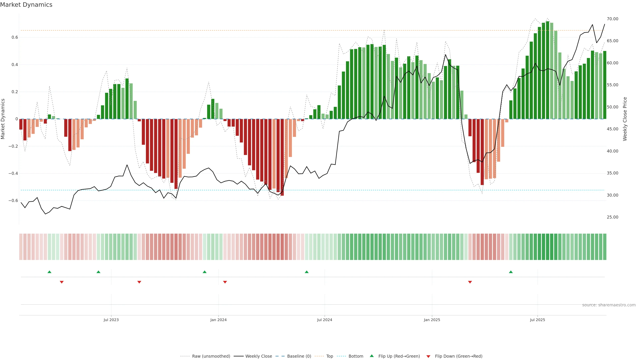This screenshot has width=644, height=362.
Task: Toggle the Weekly Close legend entry
Action: tap(258, 356)
